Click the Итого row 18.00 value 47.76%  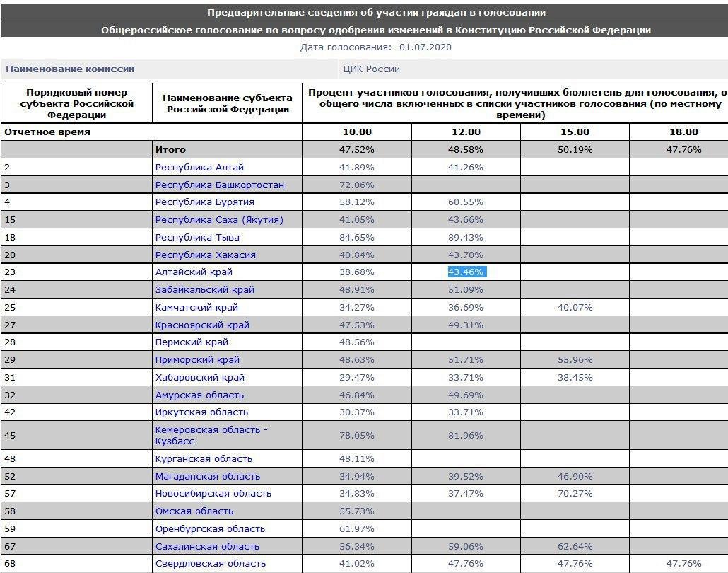point(683,150)
